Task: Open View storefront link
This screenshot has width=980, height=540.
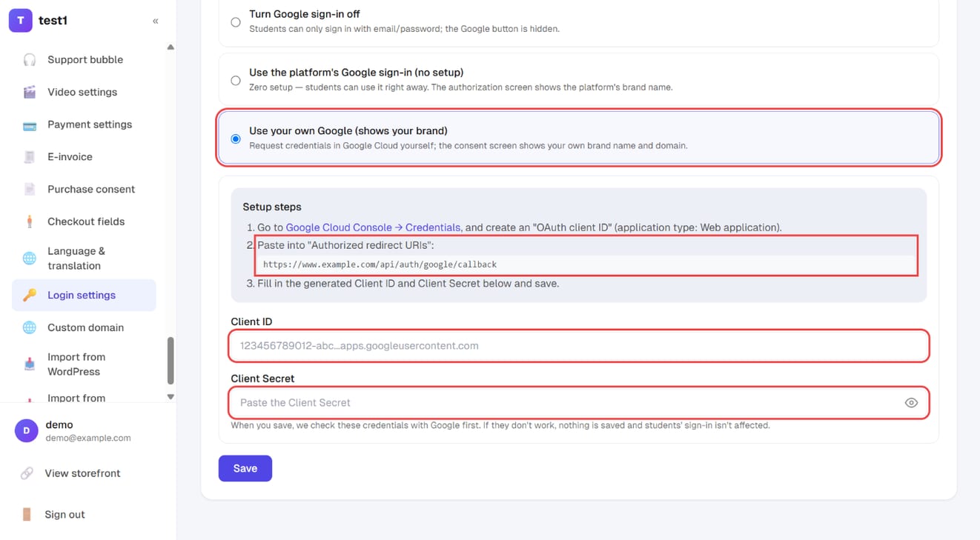Action: [82, 473]
